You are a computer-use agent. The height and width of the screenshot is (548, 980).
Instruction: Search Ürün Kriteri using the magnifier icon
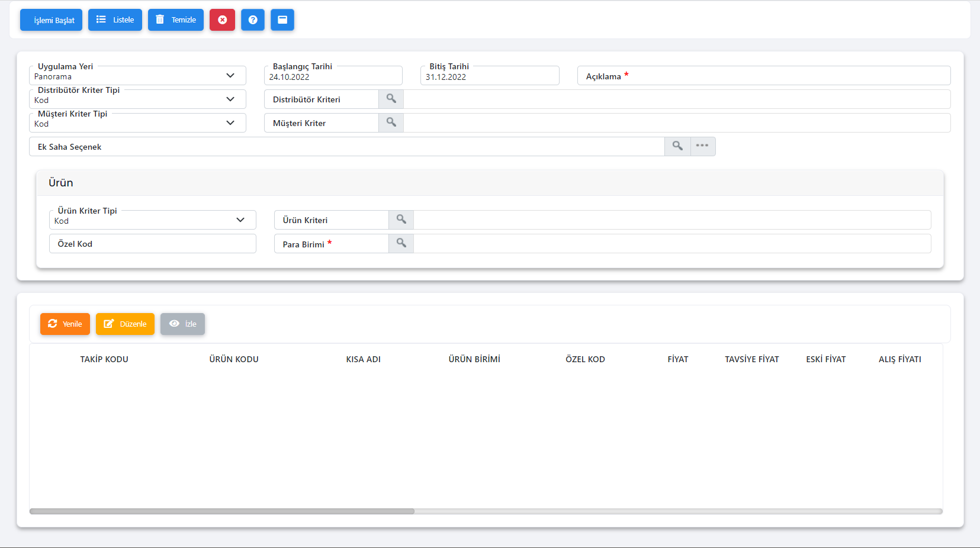401,220
